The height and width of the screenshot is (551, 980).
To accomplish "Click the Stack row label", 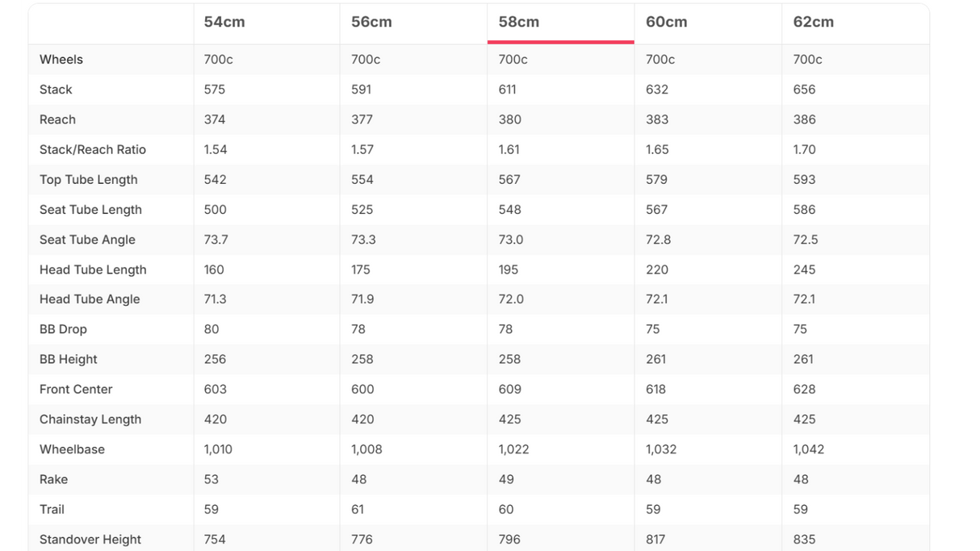I will tap(56, 90).
